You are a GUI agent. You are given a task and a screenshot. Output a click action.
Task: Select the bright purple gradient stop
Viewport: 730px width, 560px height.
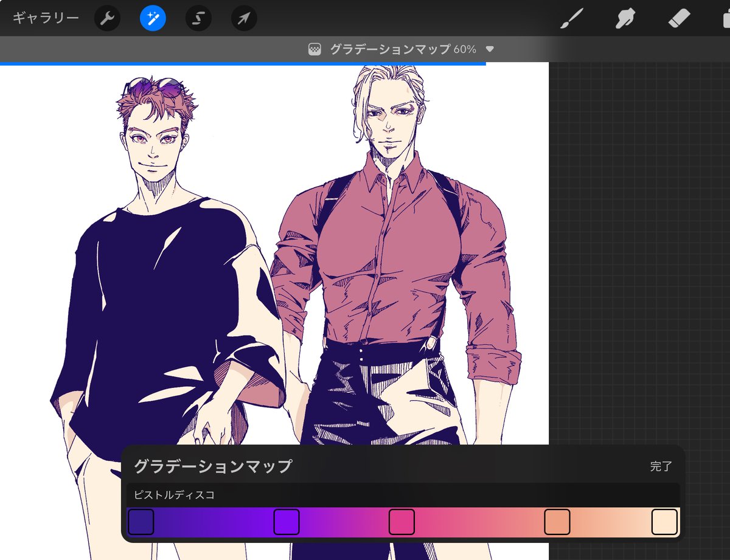pos(287,522)
